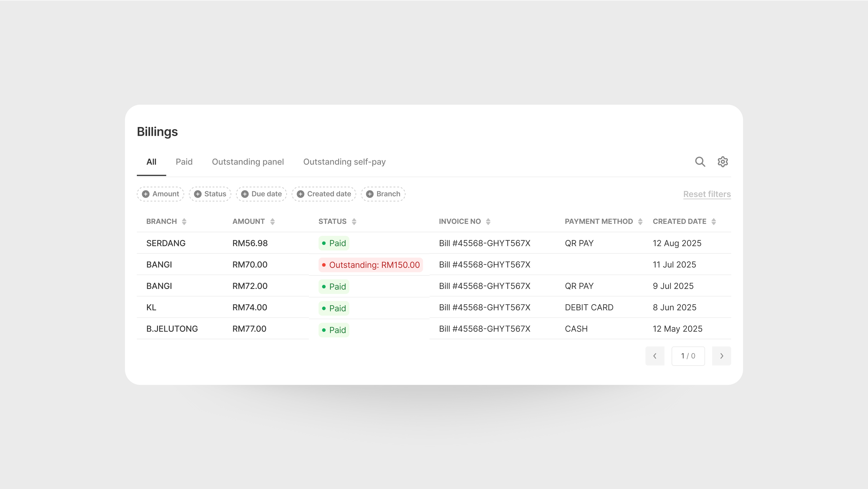Viewport: 868px width, 489px height.
Task: Switch to the Paid tab
Action: (x=184, y=162)
